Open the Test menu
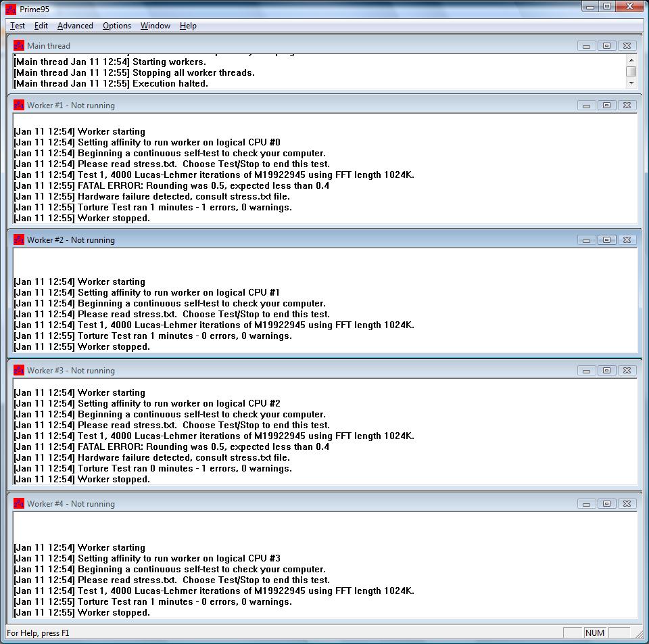Image resolution: width=649 pixels, height=644 pixels. click(x=18, y=26)
